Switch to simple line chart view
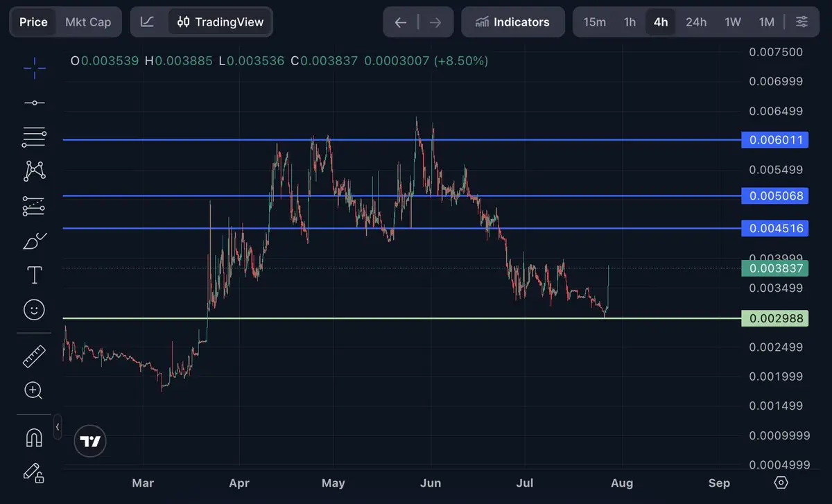The height and width of the screenshot is (504, 832). (x=147, y=22)
